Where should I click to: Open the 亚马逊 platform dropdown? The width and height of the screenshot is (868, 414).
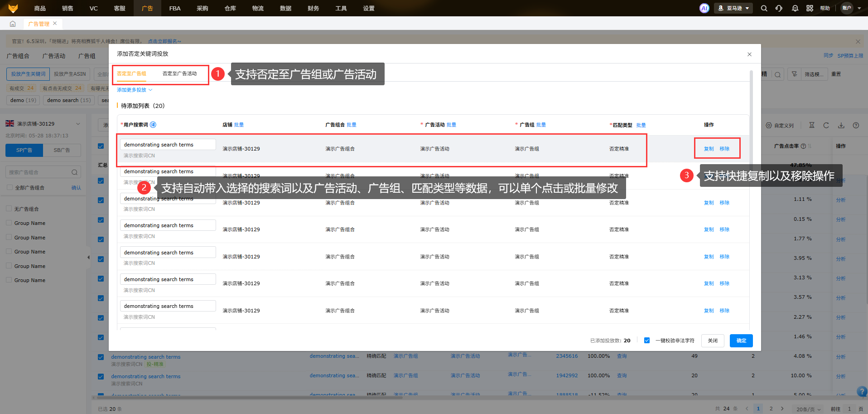point(733,8)
